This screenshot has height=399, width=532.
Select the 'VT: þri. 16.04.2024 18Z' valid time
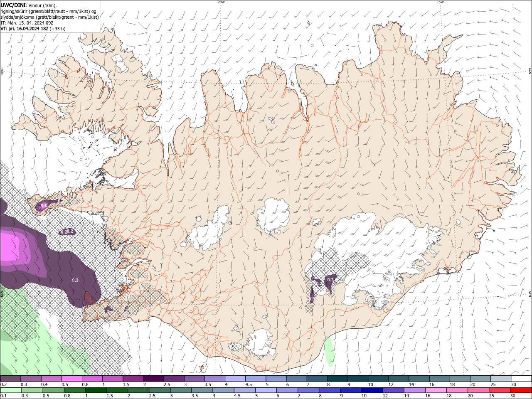tap(25, 29)
